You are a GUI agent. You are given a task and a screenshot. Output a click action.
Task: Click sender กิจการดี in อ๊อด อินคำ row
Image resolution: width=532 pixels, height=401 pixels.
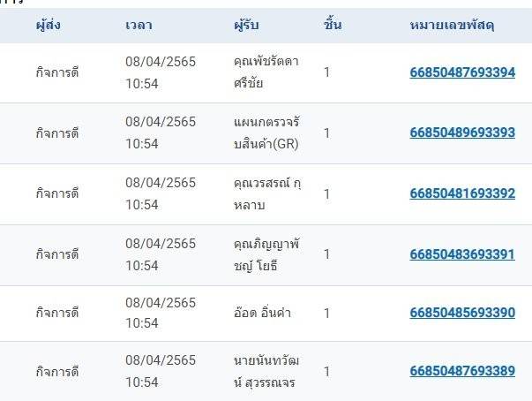coord(57,314)
